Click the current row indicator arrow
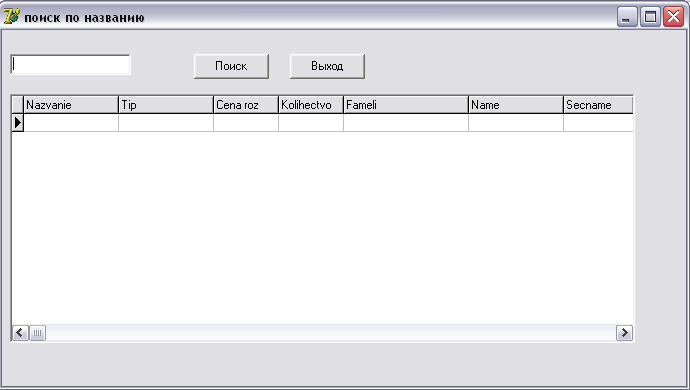 pos(18,122)
